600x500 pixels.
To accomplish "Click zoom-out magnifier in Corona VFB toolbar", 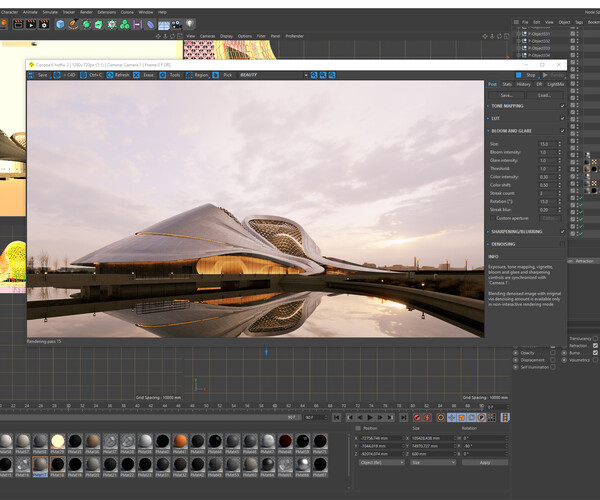I will point(323,75).
